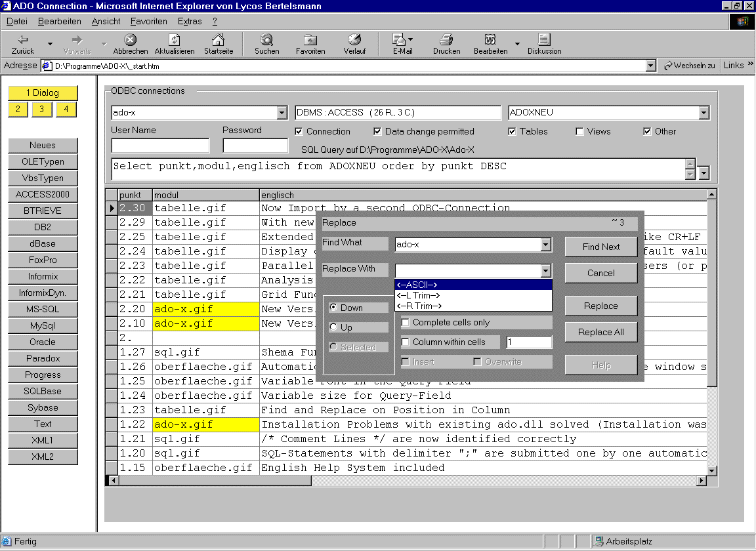The width and height of the screenshot is (756, 551).
Task: Click the Wechseln zu go icon
Action: [668, 66]
